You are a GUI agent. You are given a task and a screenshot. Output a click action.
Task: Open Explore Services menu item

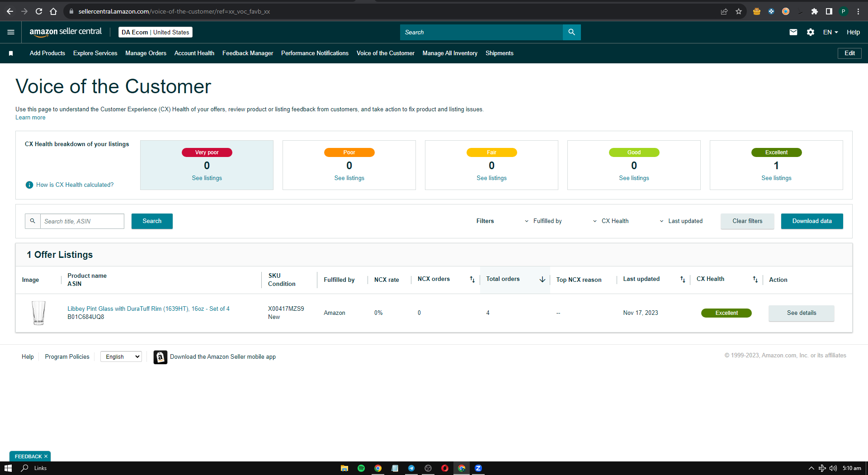[95, 53]
